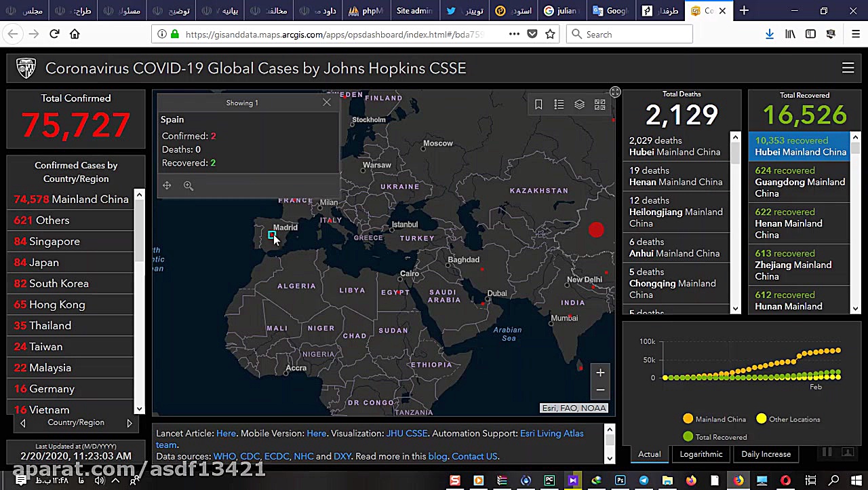Open the map layers icon
The image size is (868, 490).
(579, 105)
